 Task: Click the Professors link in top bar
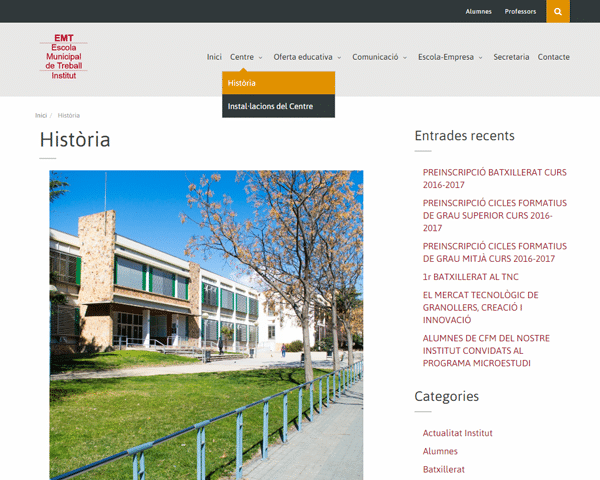click(520, 12)
